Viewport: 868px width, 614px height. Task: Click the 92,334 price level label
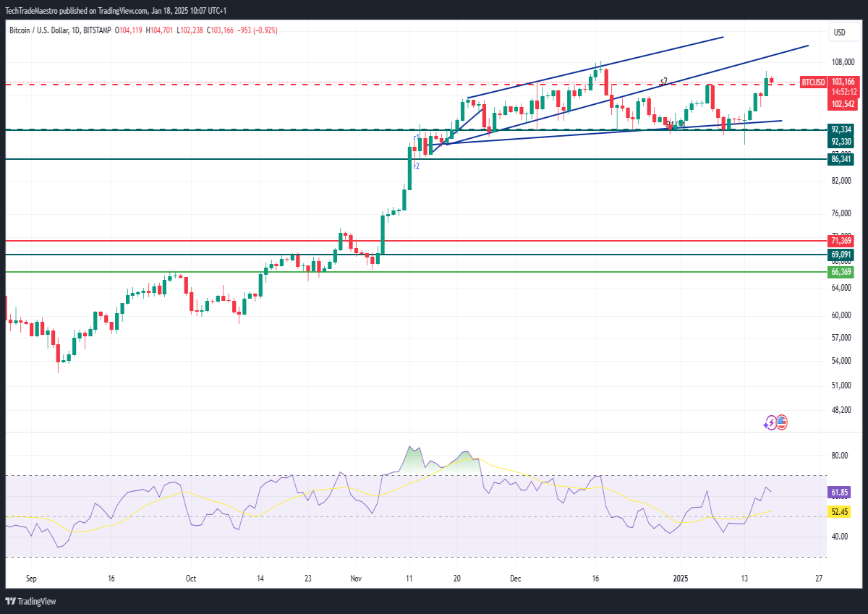point(841,129)
